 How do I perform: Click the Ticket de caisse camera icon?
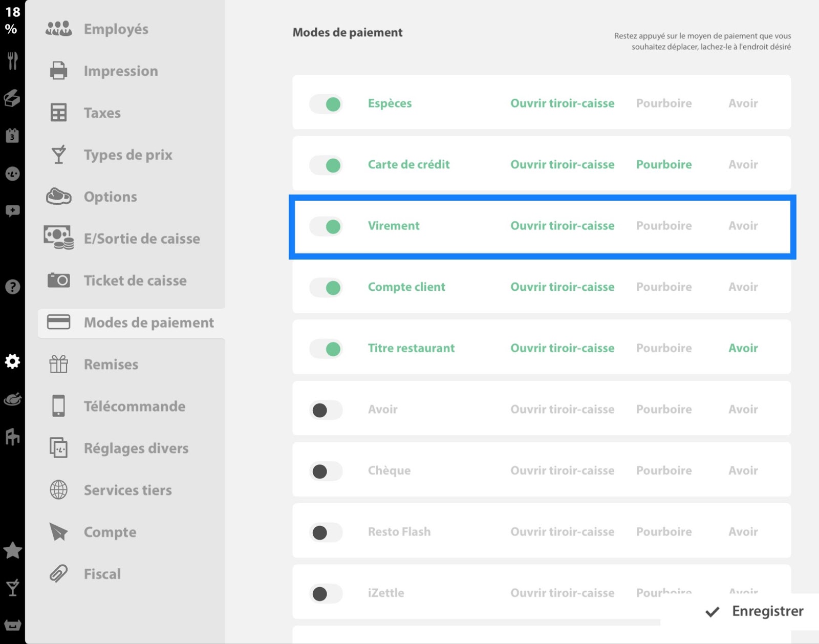58,280
